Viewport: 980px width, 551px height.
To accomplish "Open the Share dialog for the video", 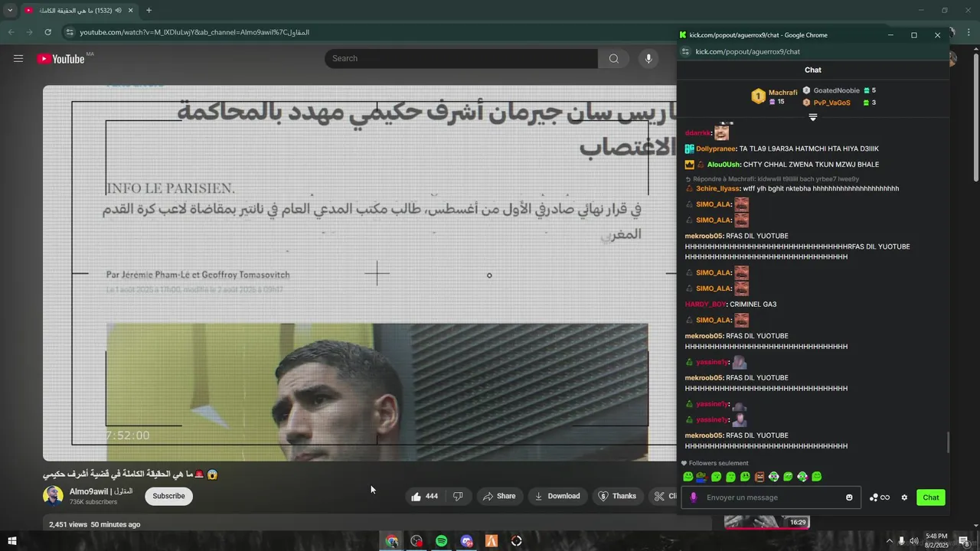I will (498, 496).
